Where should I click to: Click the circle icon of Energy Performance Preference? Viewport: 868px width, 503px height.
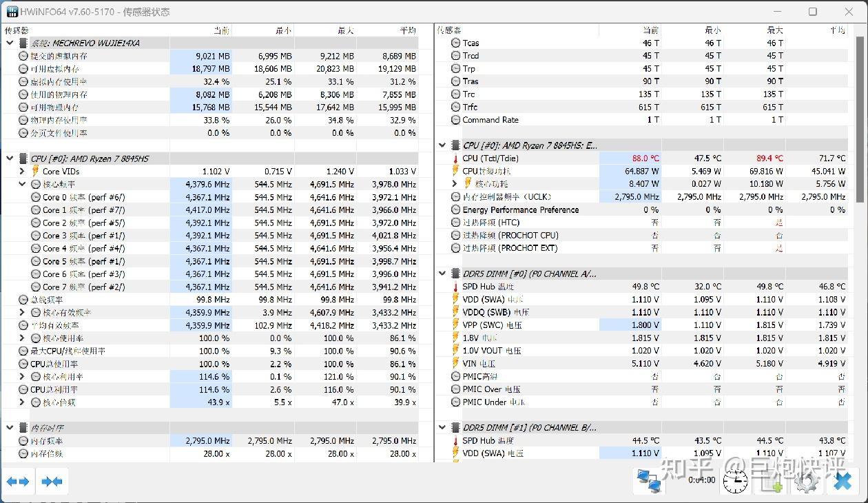[x=455, y=209]
